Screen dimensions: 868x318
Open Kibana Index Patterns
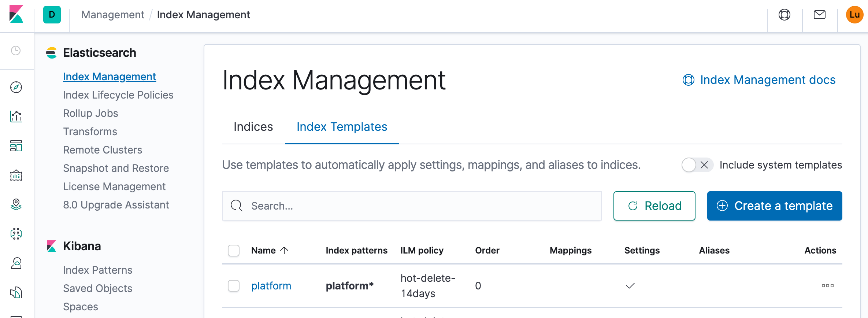(98, 270)
